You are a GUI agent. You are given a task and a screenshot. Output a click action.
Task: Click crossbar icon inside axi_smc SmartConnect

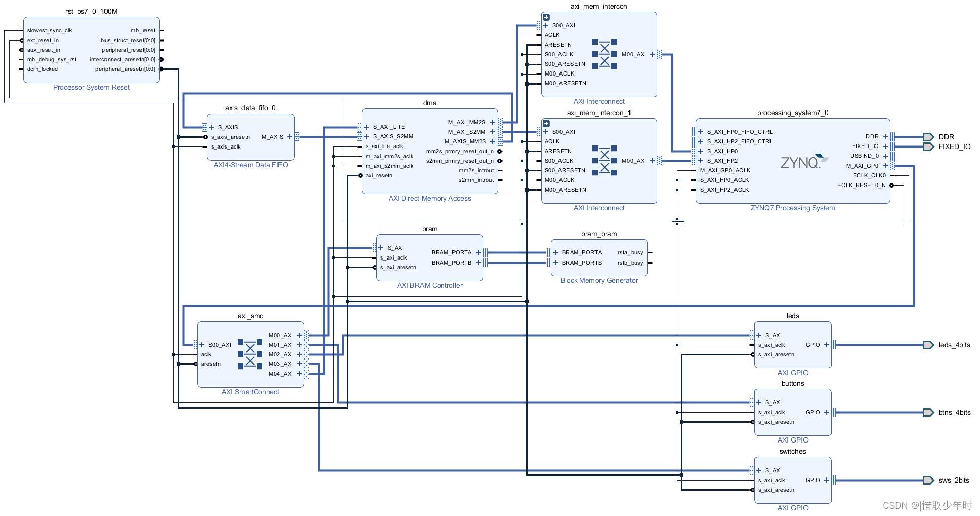250,354
